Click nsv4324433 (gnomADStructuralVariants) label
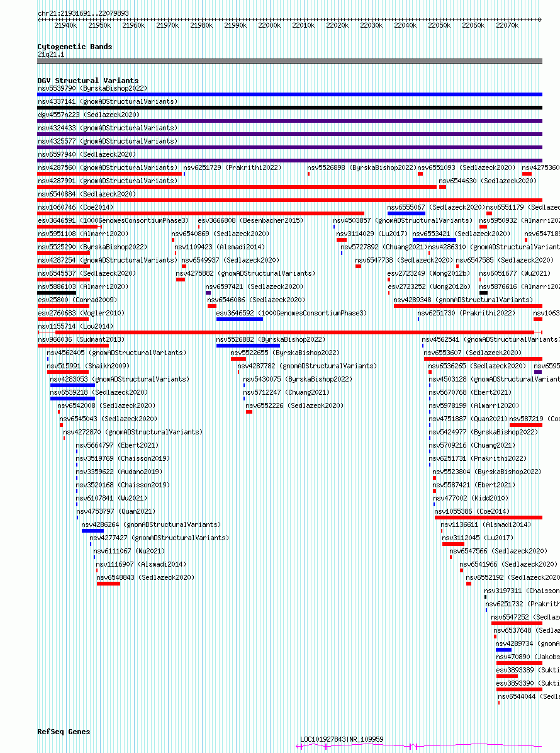The image size is (560, 753). [108, 128]
